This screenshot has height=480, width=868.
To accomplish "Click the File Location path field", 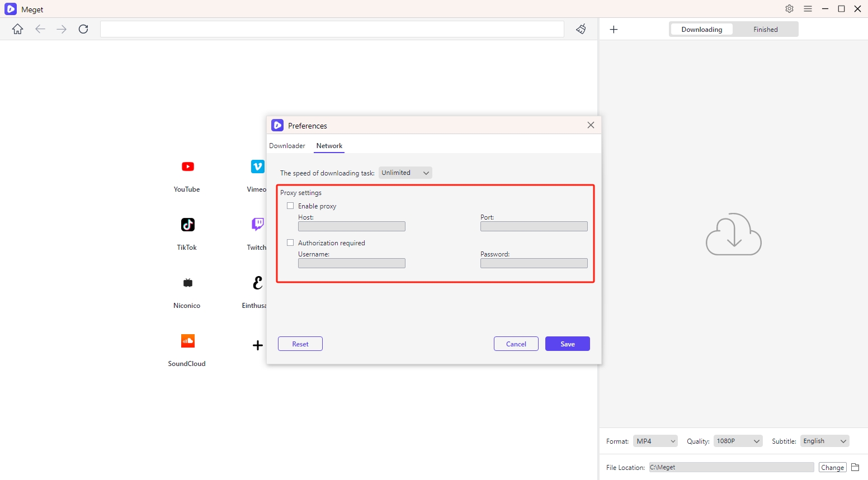I will click(x=732, y=467).
